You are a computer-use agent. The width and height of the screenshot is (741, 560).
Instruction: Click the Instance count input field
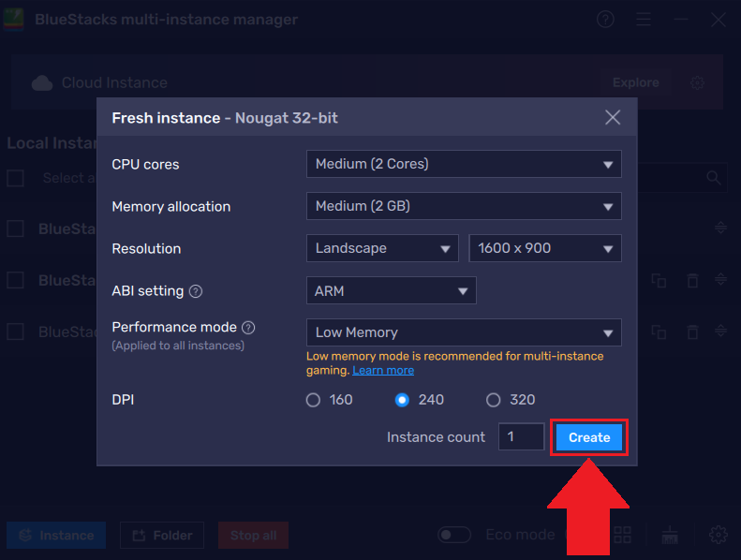521,436
